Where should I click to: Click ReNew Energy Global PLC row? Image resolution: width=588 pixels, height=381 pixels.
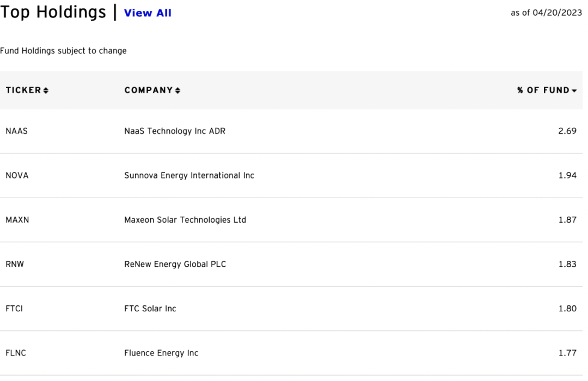pyautogui.click(x=175, y=265)
